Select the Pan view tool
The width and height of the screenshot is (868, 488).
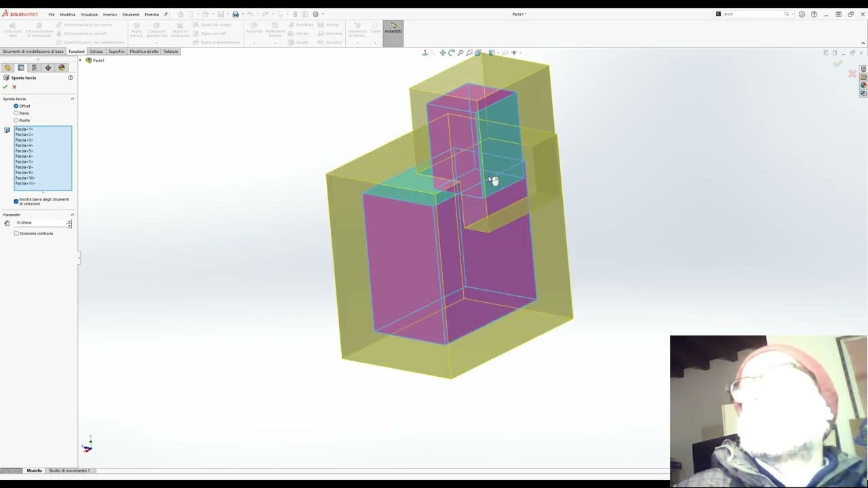tap(443, 53)
